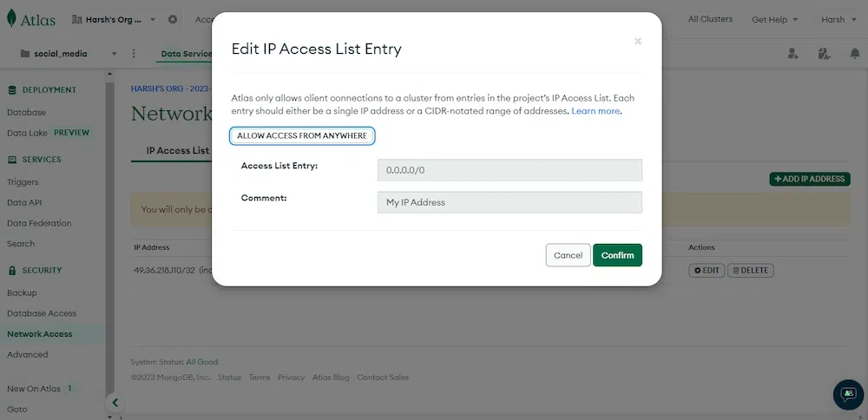Collapse the sidebar with the arrow button

click(115, 403)
